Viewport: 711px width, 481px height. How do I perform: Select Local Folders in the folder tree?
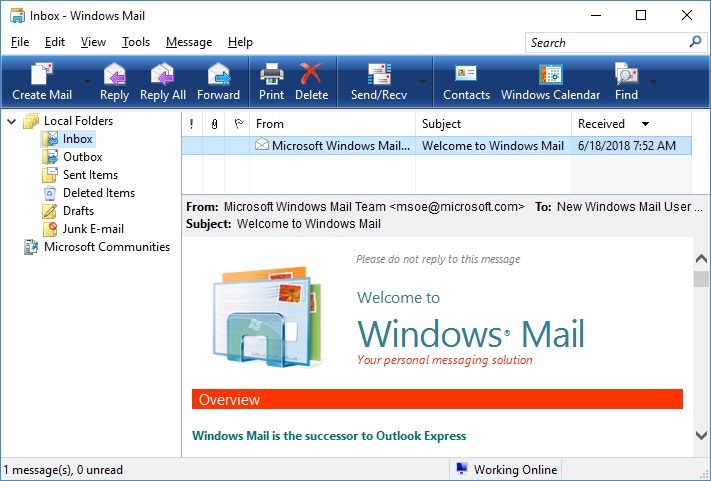point(78,121)
